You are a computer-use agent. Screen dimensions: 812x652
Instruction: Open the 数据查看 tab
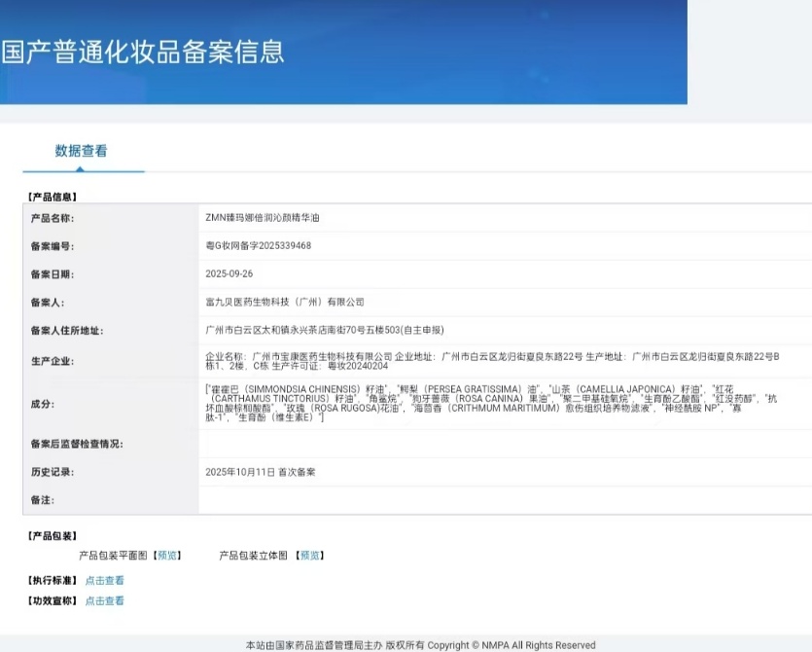point(82,151)
